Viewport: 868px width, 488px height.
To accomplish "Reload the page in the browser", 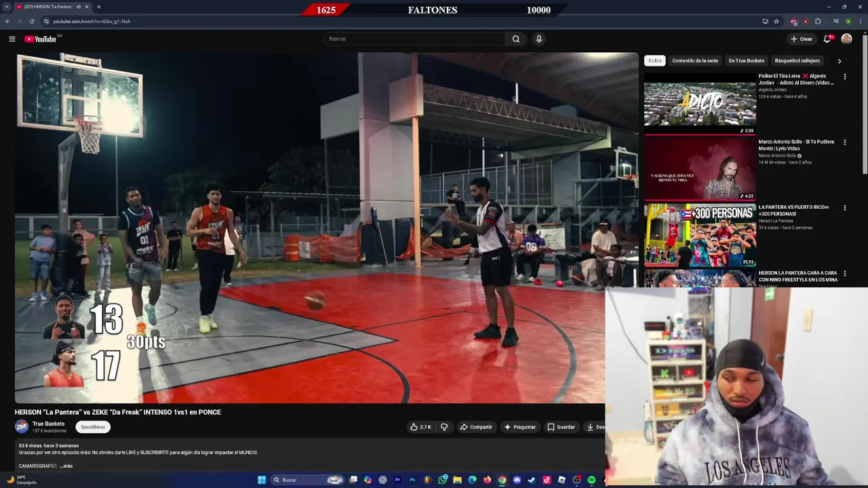I will [x=31, y=21].
